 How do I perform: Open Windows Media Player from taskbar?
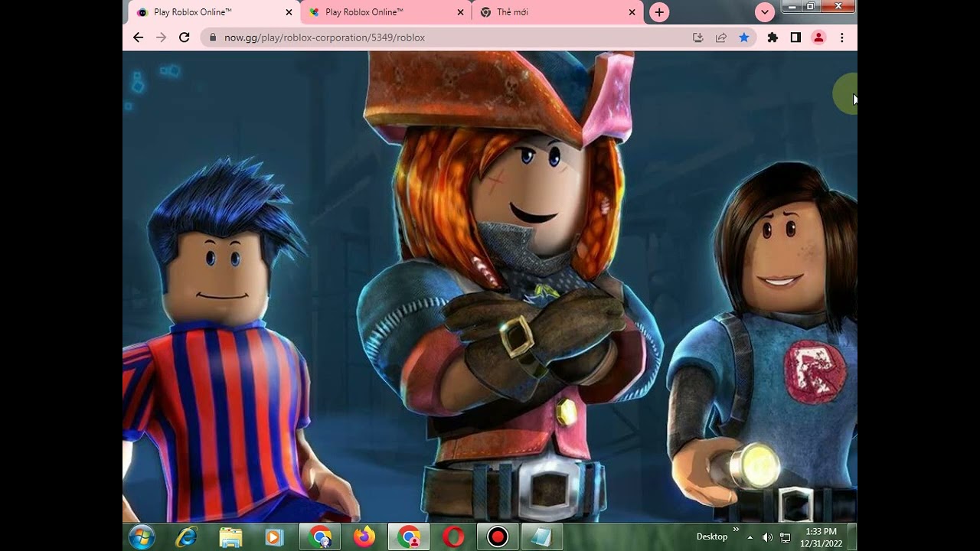tap(274, 537)
